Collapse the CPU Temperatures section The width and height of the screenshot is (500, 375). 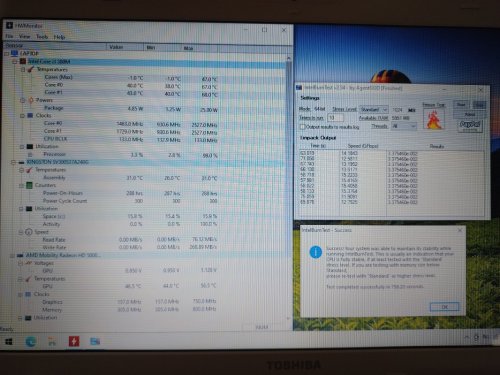pyautogui.click(x=23, y=70)
